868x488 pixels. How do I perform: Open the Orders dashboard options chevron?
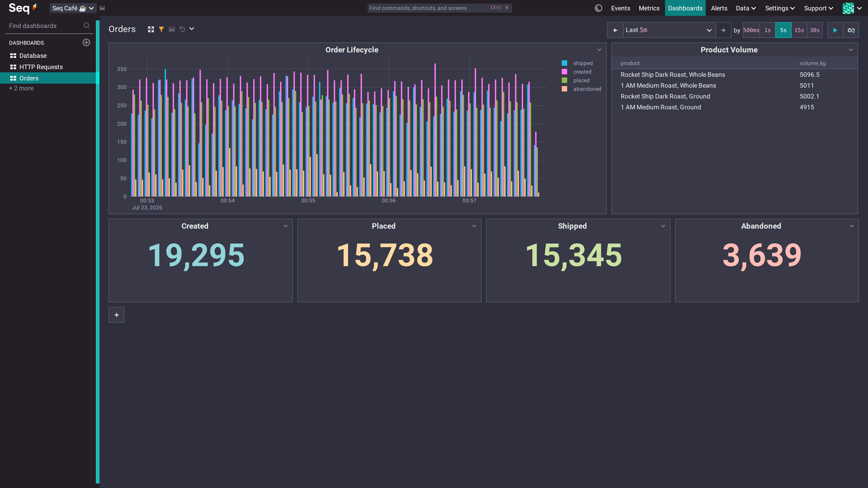click(x=192, y=29)
